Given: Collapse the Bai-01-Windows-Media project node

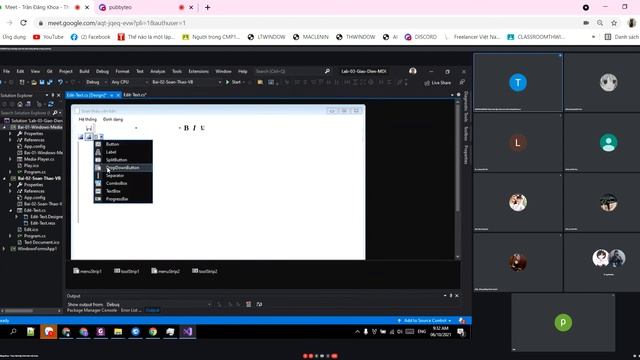Looking at the screenshot, I should point(4,127).
